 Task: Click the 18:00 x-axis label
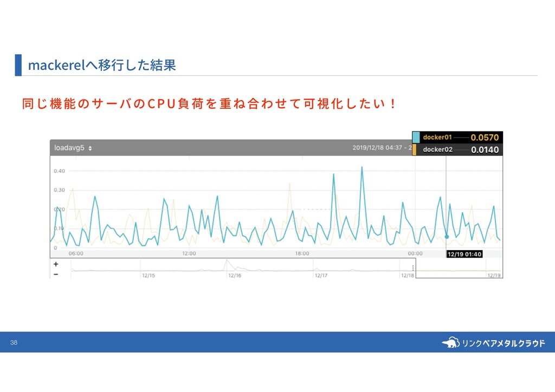click(302, 253)
